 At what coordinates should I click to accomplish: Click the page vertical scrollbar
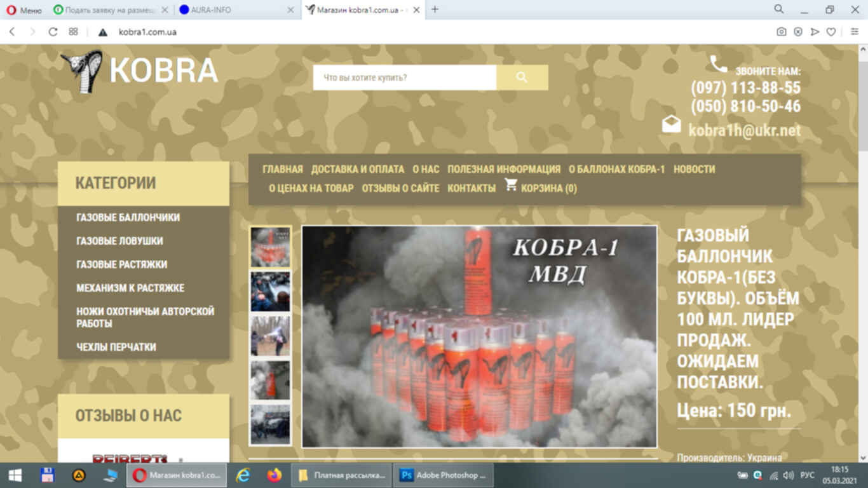[862, 254]
